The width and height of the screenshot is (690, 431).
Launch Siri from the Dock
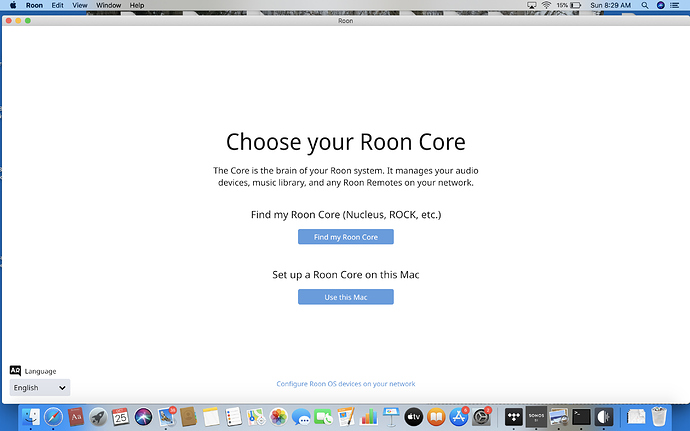click(143, 416)
